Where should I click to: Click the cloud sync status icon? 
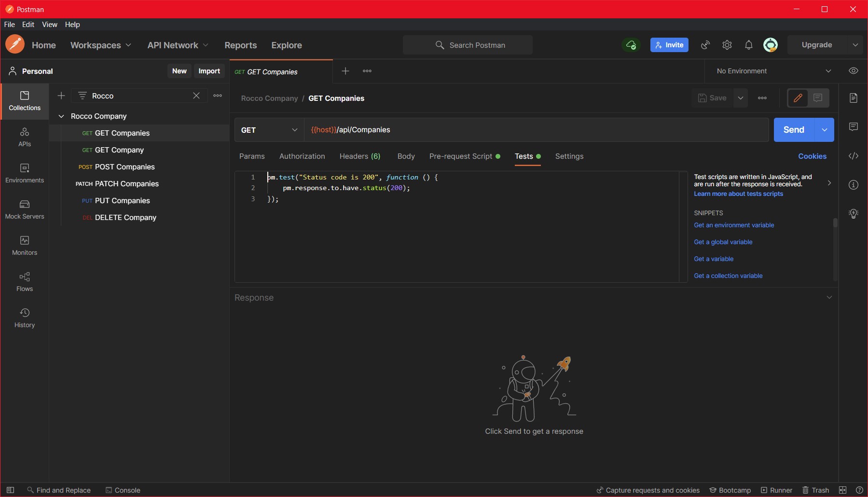631,45
